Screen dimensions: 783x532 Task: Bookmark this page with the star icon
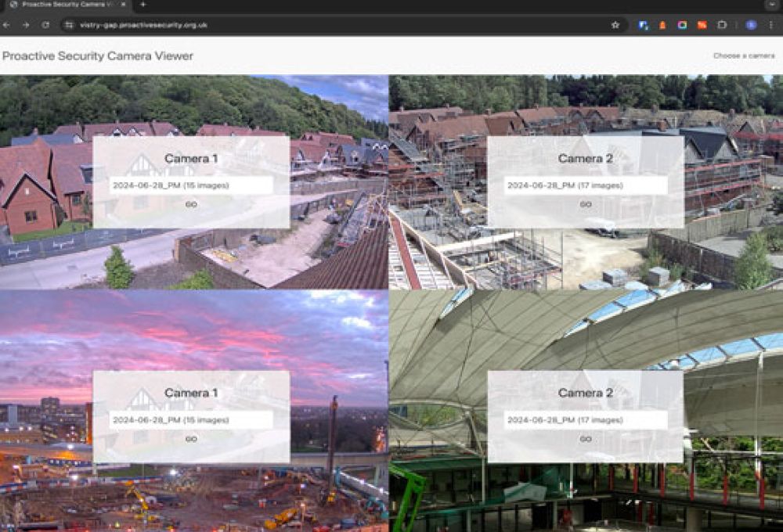point(615,25)
